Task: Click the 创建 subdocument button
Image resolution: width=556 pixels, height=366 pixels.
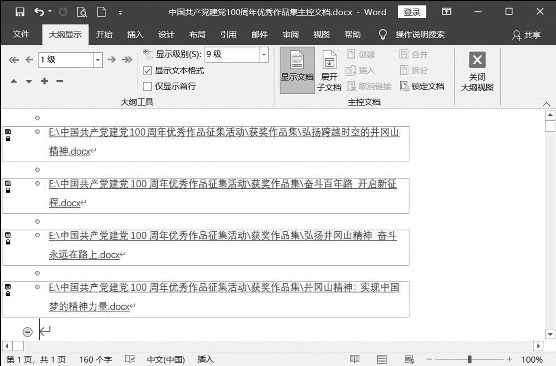Action: tap(361, 55)
